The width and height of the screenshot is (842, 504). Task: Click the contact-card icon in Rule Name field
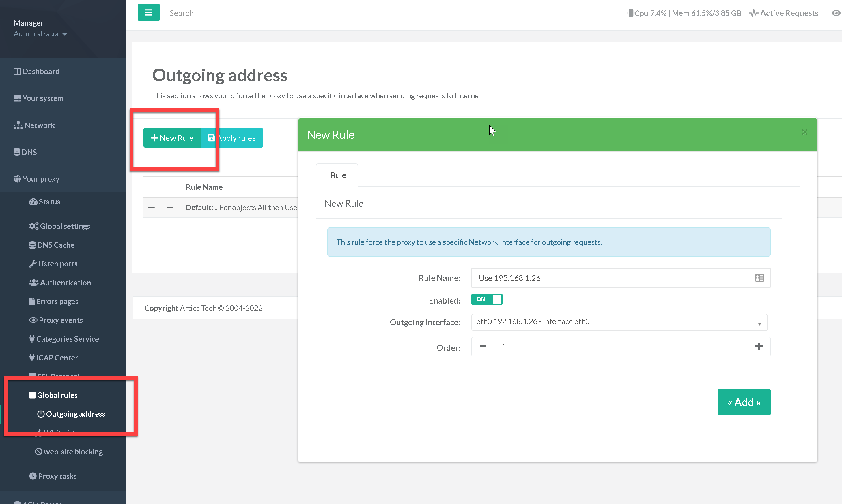pos(759,278)
